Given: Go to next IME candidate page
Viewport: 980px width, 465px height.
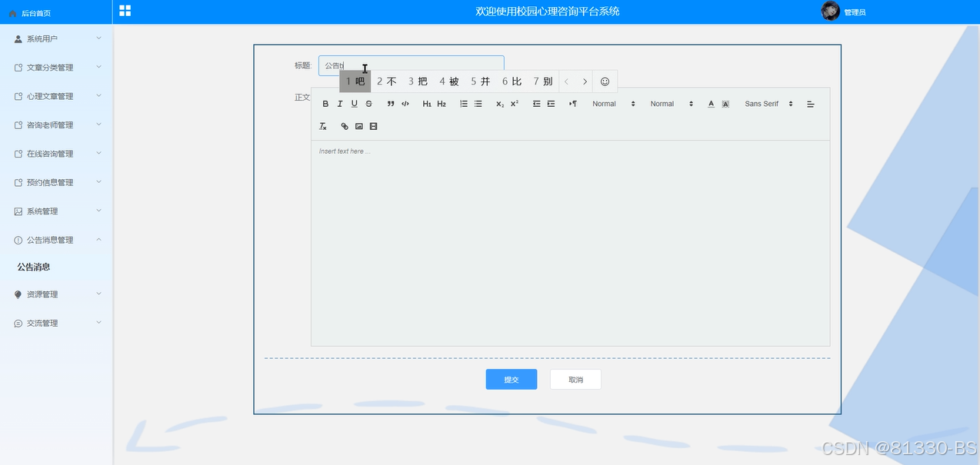Looking at the screenshot, I should [585, 81].
